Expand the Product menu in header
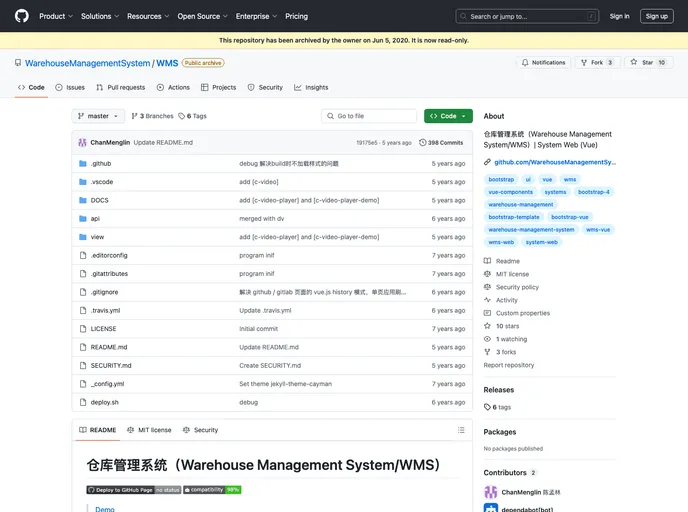 55,16
